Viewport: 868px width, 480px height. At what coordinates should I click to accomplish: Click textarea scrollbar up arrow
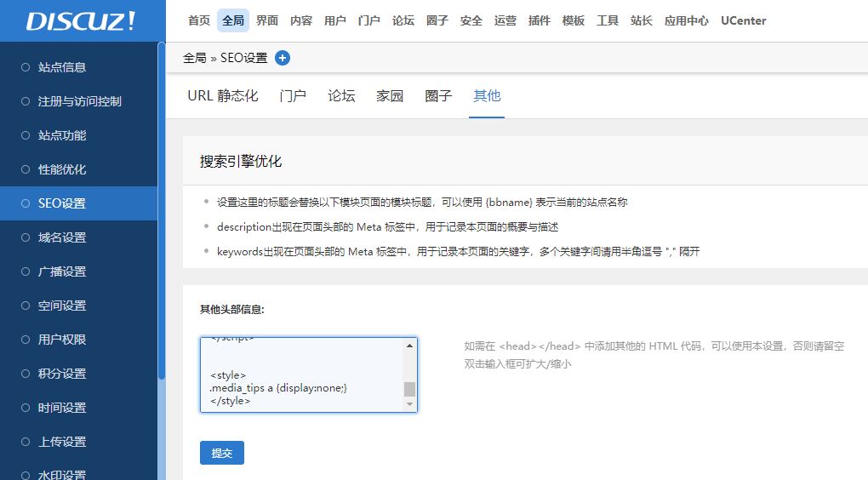[409, 346]
